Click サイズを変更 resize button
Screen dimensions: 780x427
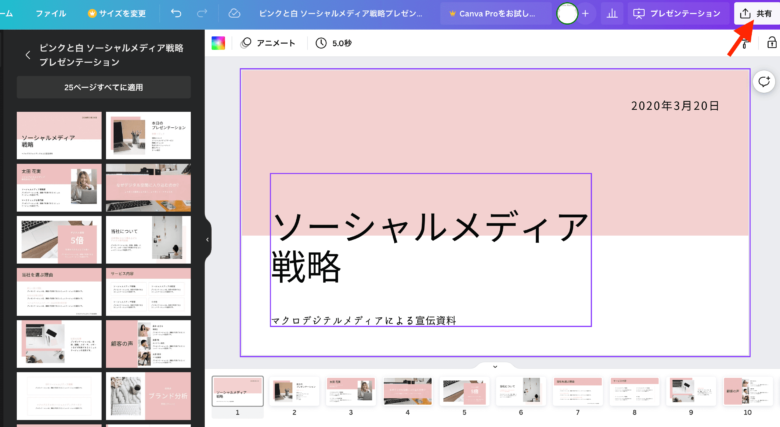pos(117,13)
